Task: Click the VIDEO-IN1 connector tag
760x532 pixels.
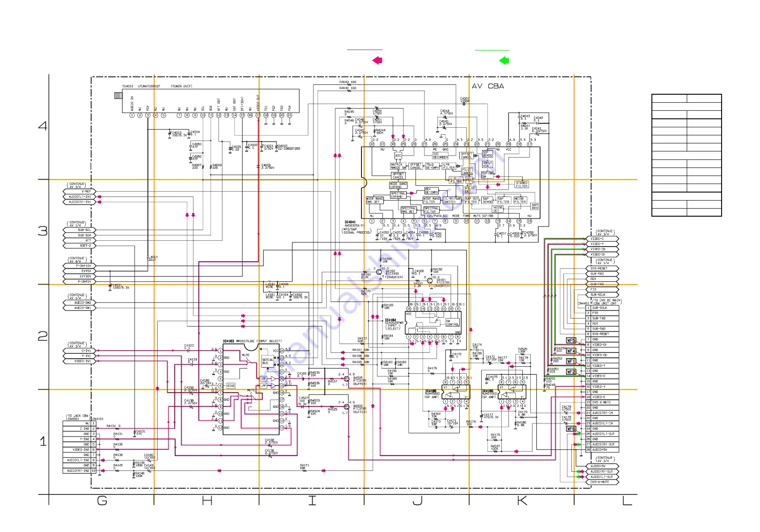Action: (80, 361)
